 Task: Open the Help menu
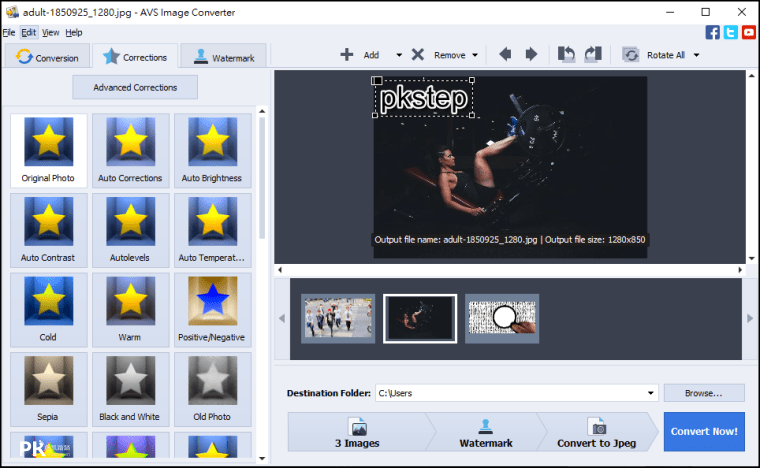[74, 32]
